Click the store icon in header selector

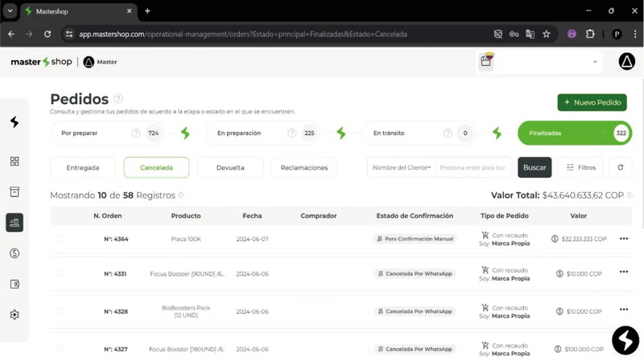486,61
